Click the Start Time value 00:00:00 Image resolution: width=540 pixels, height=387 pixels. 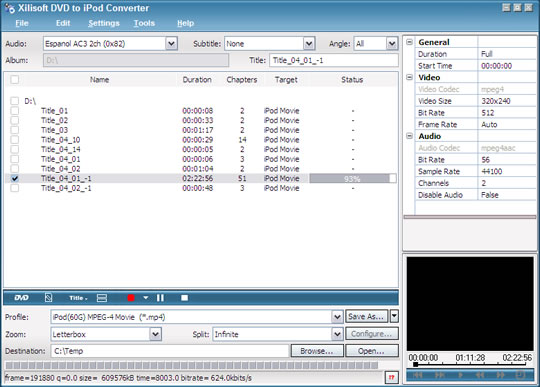coord(496,66)
